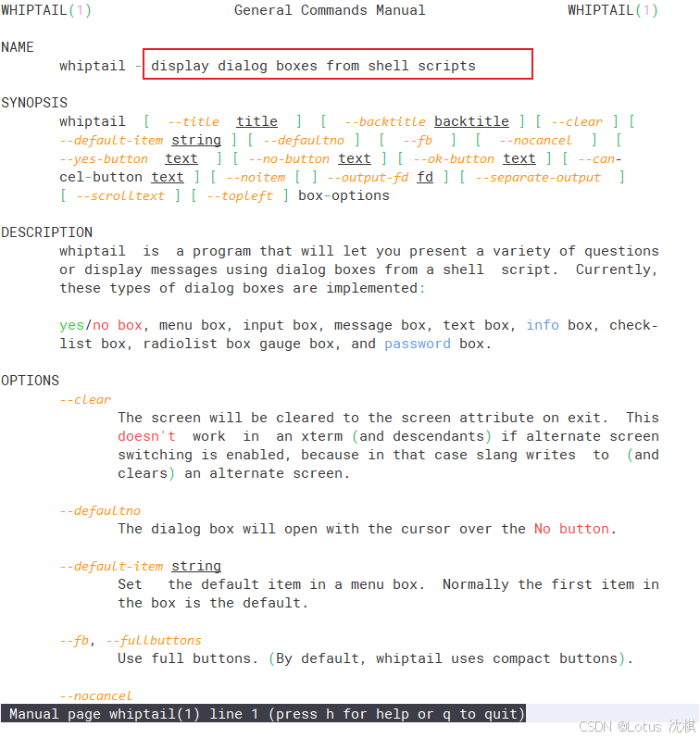Click the --backtitle option in synopsis
Image resolution: width=700 pixels, height=739 pixels.
click(x=385, y=122)
